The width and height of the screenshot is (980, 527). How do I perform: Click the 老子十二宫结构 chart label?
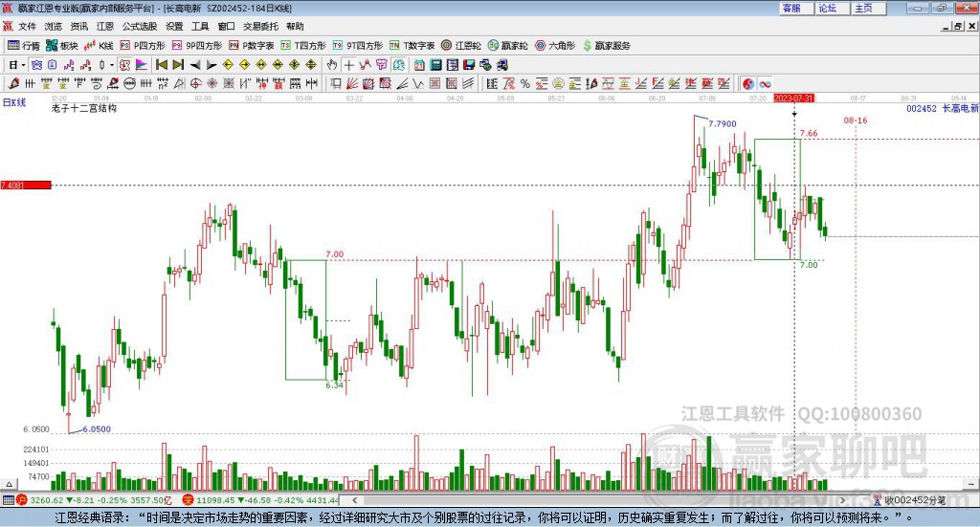click(x=84, y=108)
